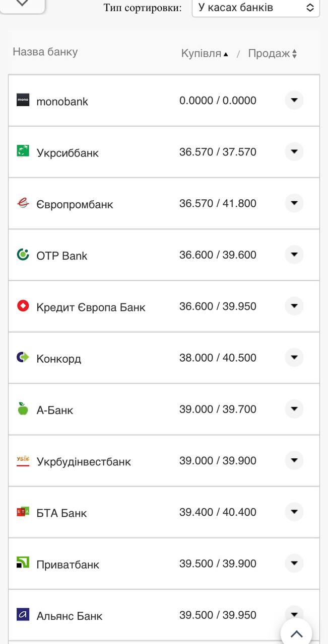Viewport: 328px width, 644px height.
Task: Expand details for the monobank row
Action: coord(294,100)
